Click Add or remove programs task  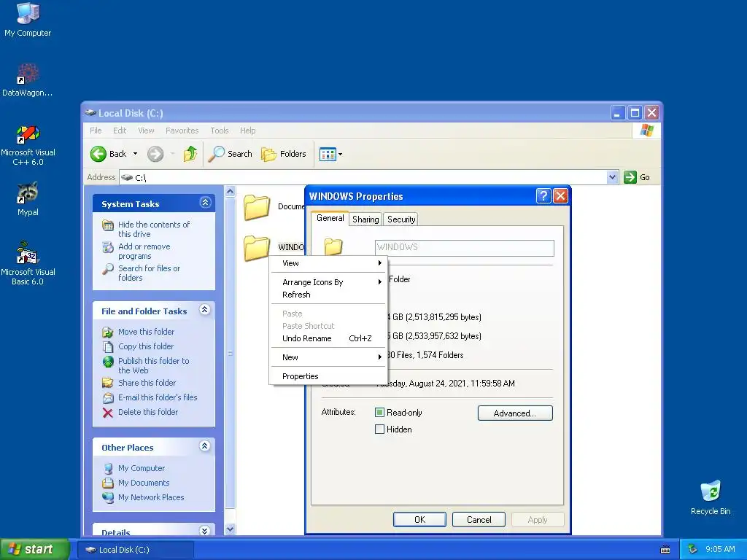pyautogui.click(x=144, y=252)
